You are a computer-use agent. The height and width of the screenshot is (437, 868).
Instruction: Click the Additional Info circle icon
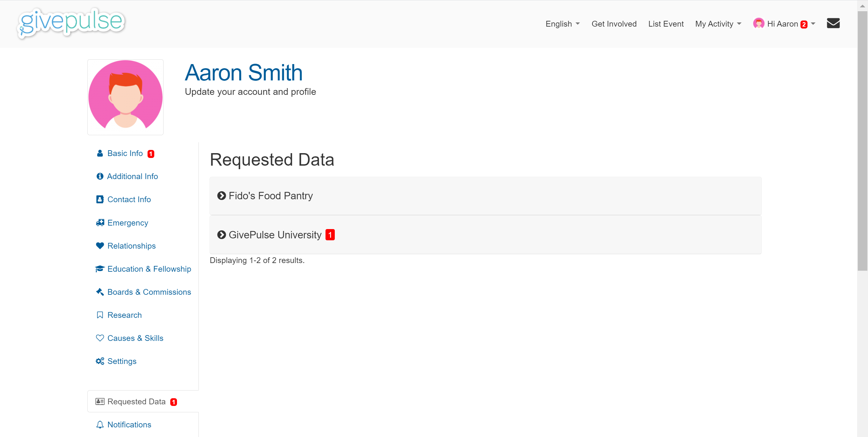click(100, 176)
